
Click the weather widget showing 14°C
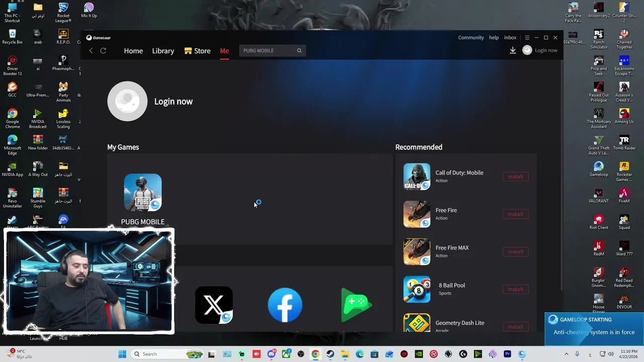pyautogui.click(x=20, y=353)
